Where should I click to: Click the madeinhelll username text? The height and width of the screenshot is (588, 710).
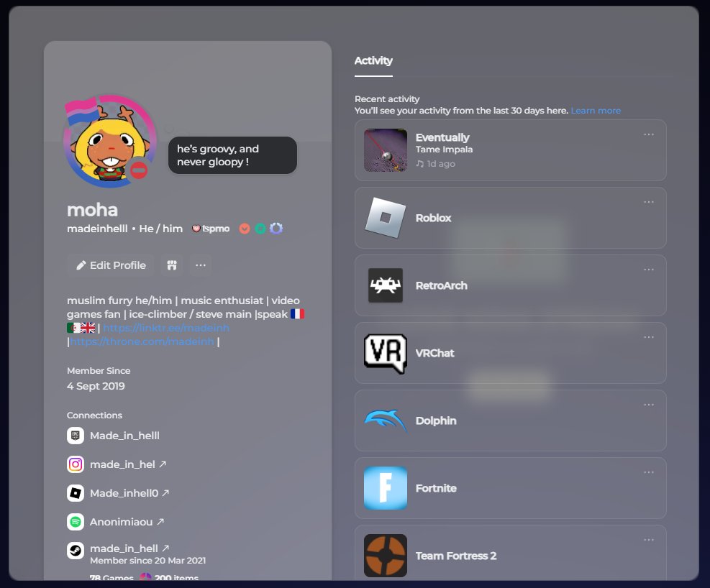click(x=97, y=229)
